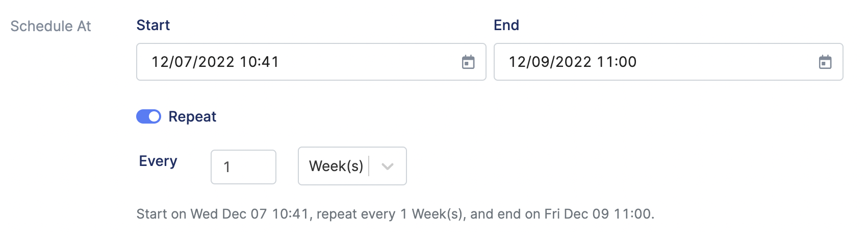Click the end date "12/09/2022" text
Image resolution: width=868 pixels, height=239 pixels.
[x=550, y=62]
